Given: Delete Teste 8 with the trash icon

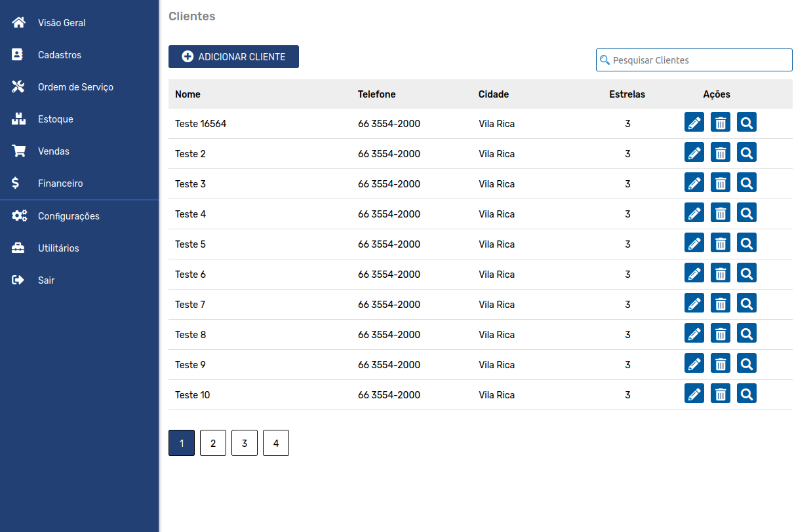Looking at the screenshot, I should 721,333.
